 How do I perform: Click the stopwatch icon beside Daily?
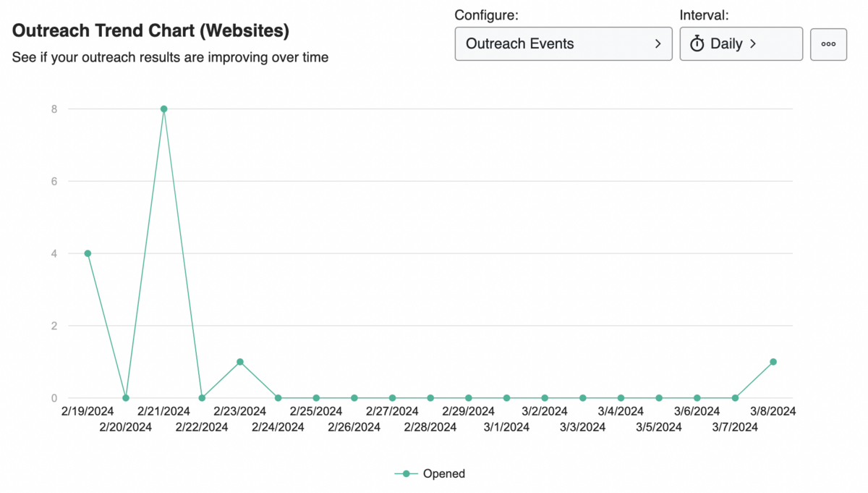pos(697,43)
